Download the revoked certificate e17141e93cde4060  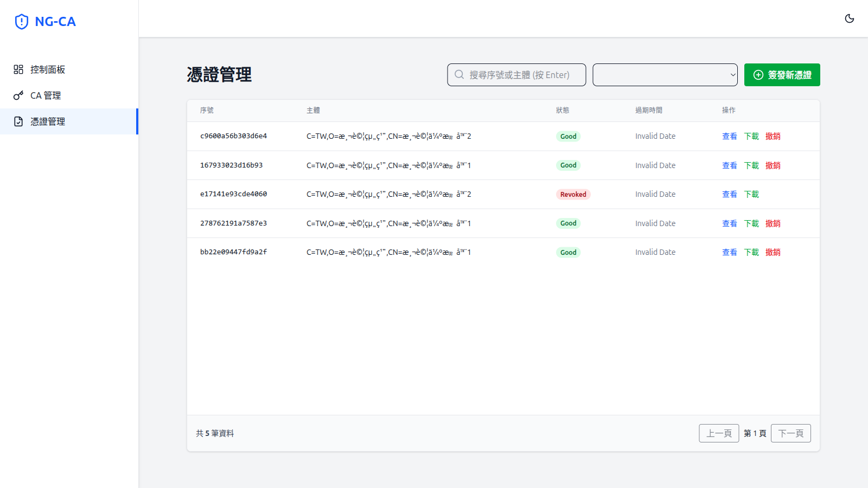(751, 194)
